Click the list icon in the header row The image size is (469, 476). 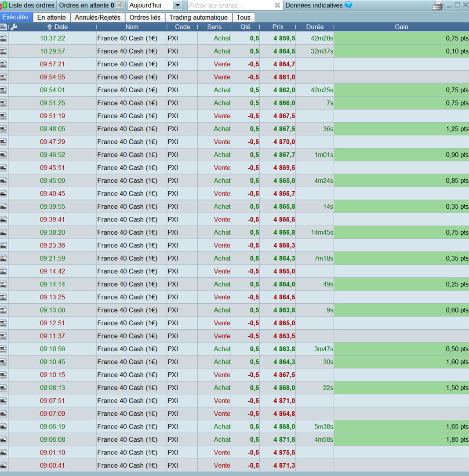(x=4, y=27)
